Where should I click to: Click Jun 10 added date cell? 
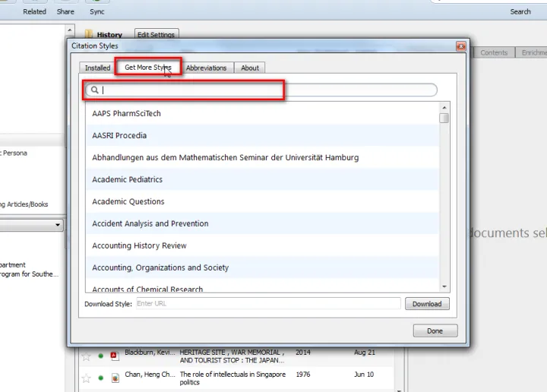click(364, 375)
